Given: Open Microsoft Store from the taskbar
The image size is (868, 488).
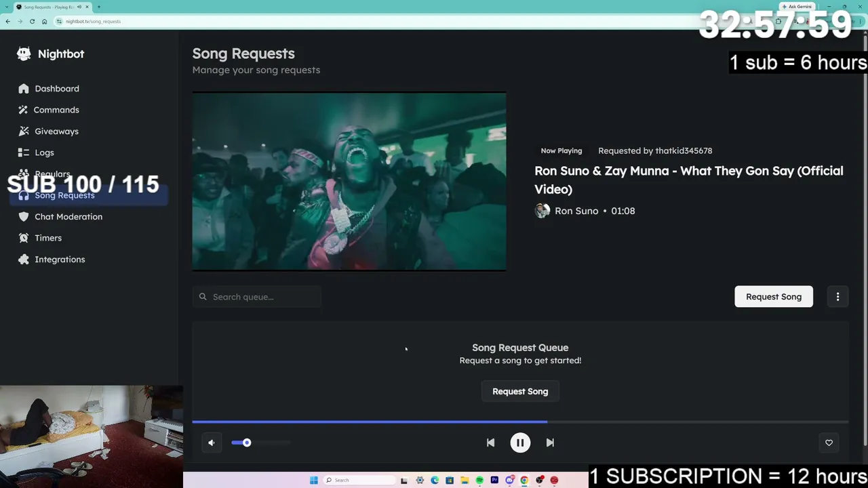Looking at the screenshot, I should [x=450, y=481].
